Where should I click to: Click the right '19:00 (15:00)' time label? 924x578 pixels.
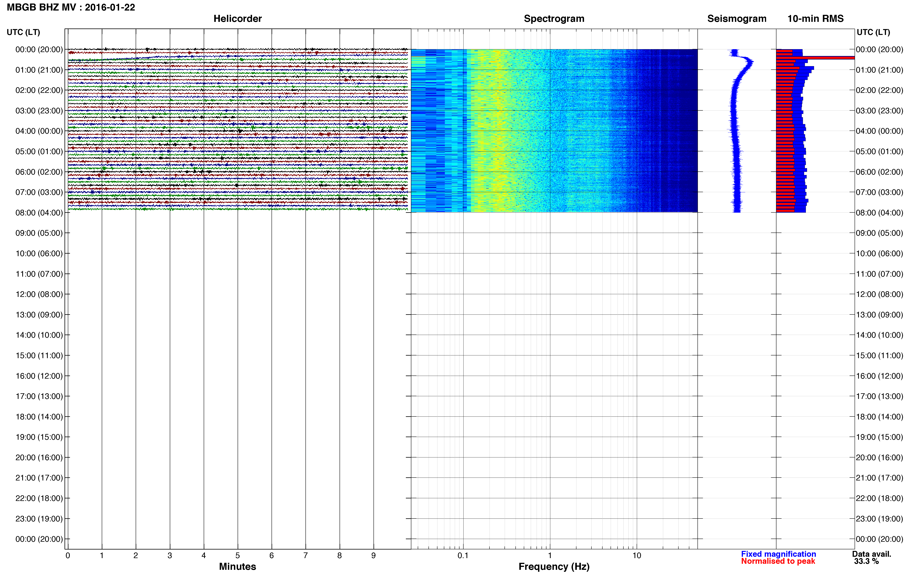coord(879,437)
